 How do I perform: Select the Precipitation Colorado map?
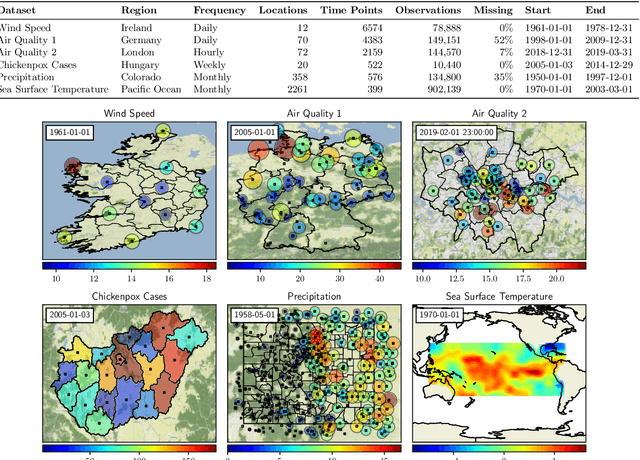click(314, 373)
